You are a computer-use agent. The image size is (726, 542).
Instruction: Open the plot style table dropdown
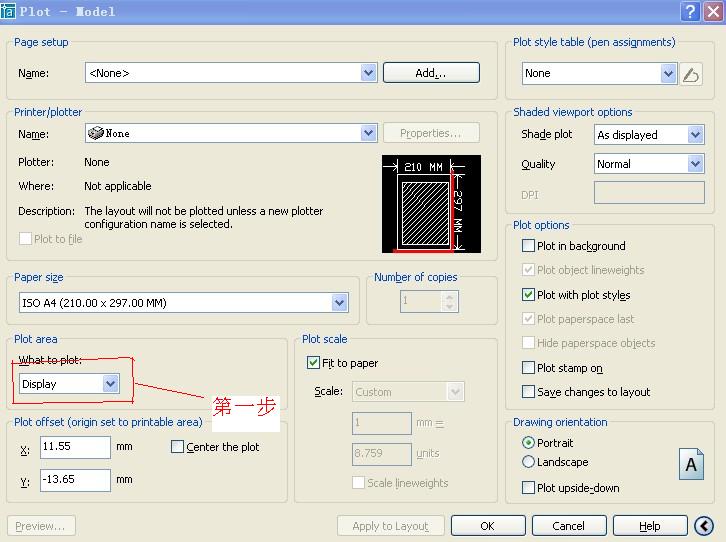668,73
